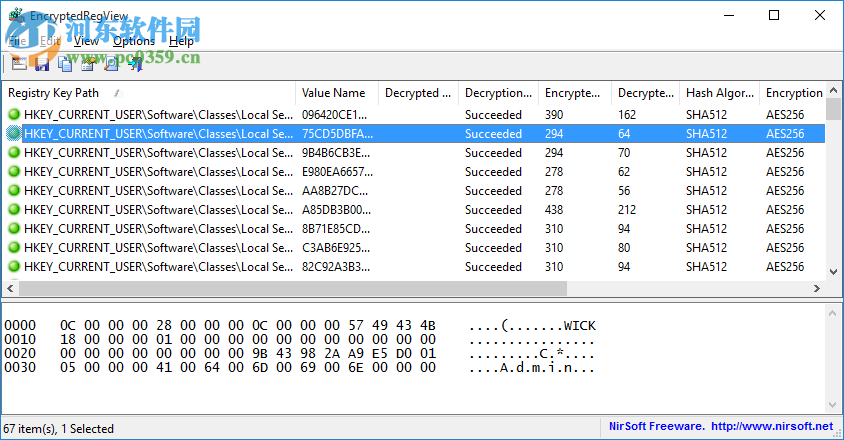This screenshot has width=844, height=440.
Task: Click the horizontal scrollbar thumb
Action: [x=293, y=289]
